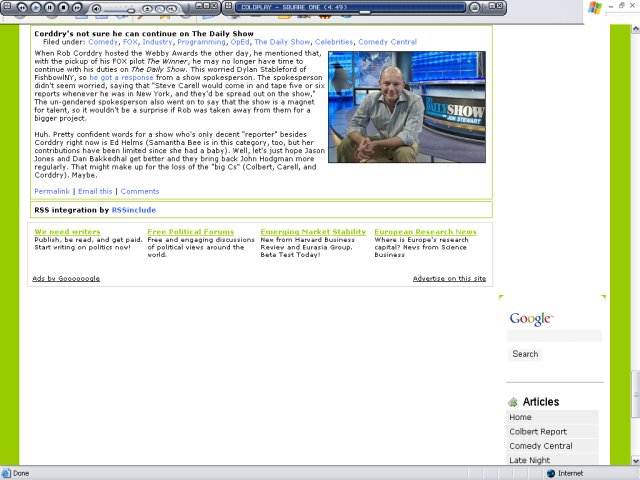
Task: Click the 'Ads by Google' link
Action: click(x=66, y=279)
